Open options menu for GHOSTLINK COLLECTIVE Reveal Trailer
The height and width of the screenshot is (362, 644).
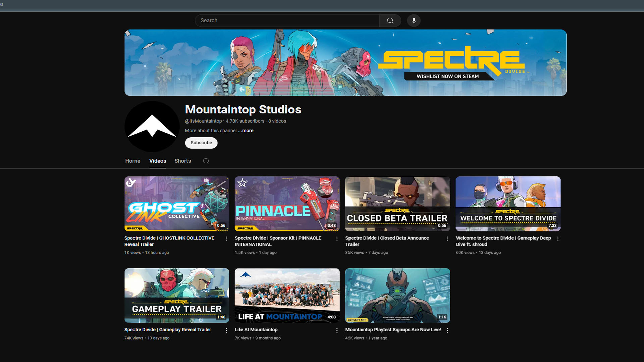(226, 239)
